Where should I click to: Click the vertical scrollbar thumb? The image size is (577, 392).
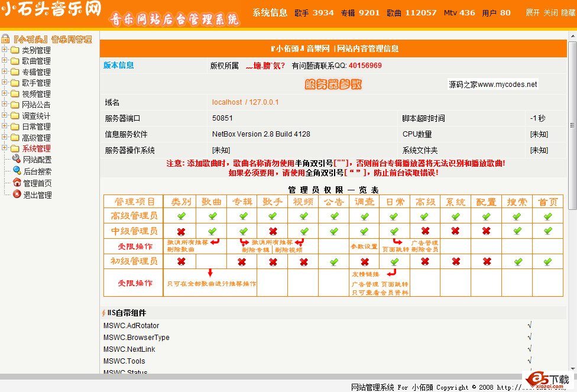(x=573, y=125)
